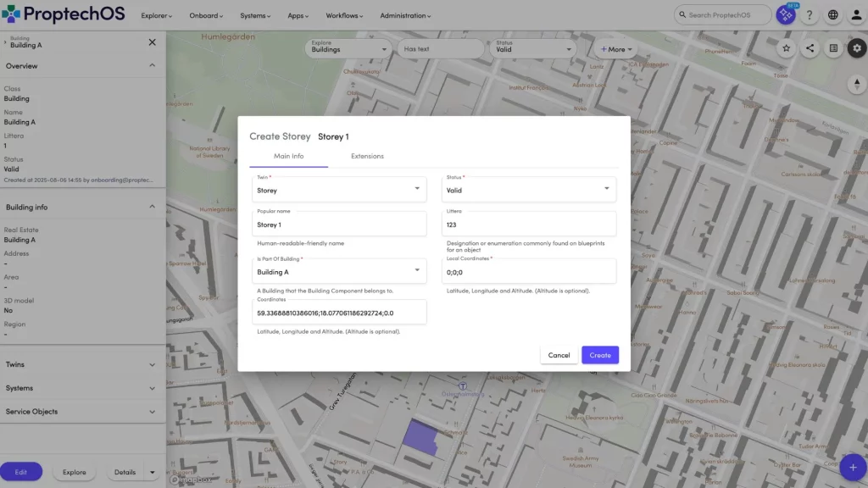Click the share icon on map toolbar
The width and height of the screenshot is (868, 488).
click(x=810, y=48)
